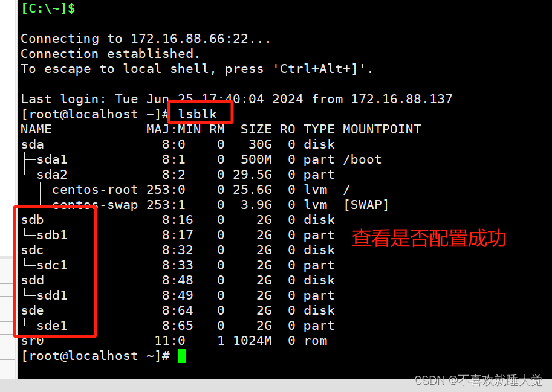Click the '29.5G' size value
Viewport: 552px width, 392px height.
(x=252, y=175)
